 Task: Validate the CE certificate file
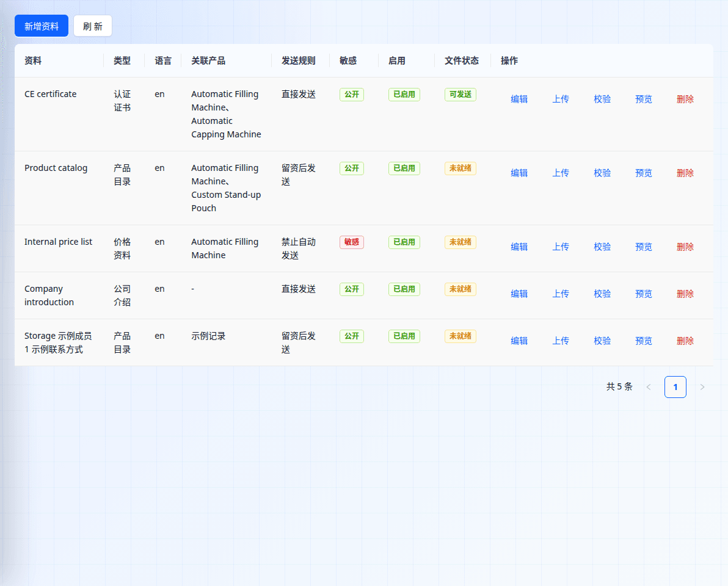pos(602,99)
